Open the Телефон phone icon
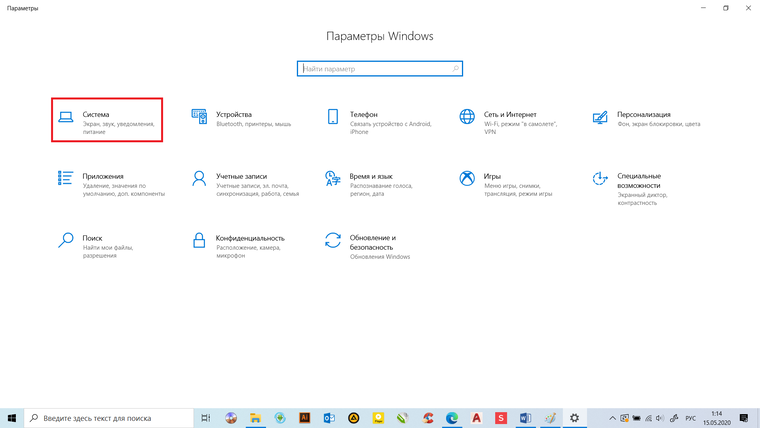The width and height of the screenshot is (760, 428). click(333, 117)
